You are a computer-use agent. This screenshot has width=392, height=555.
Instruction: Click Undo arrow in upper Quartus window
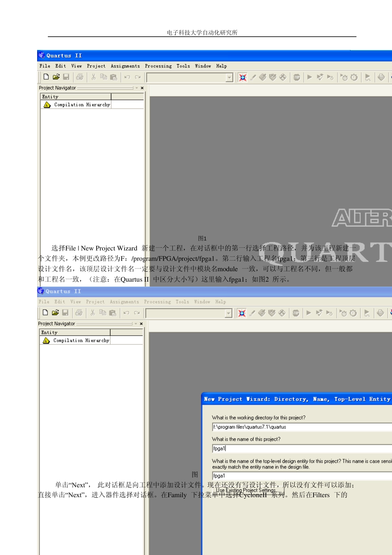[127, 77]
